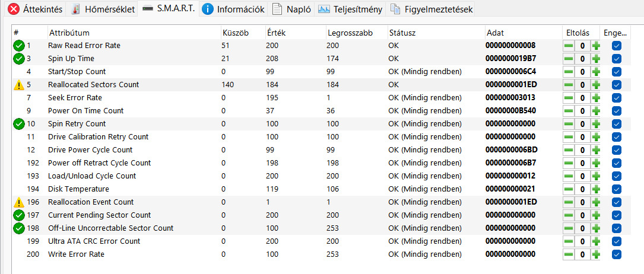Uncheck the enable box for Raw Read Error Rate
This screenshot has width=644, height=274.
pos(616,46)
